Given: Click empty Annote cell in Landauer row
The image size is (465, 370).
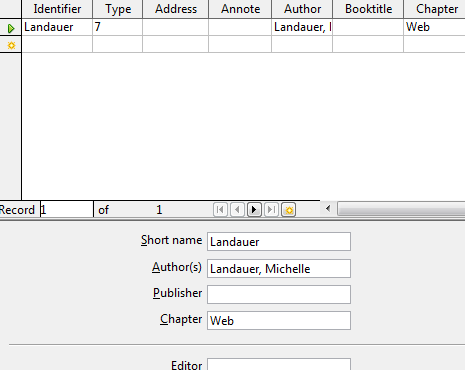Looking at the screenshot, I should pos(240,27).
